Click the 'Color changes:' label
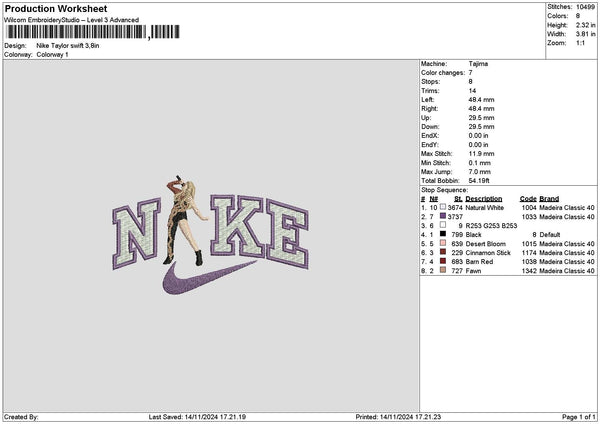 (x=443, y=73)
